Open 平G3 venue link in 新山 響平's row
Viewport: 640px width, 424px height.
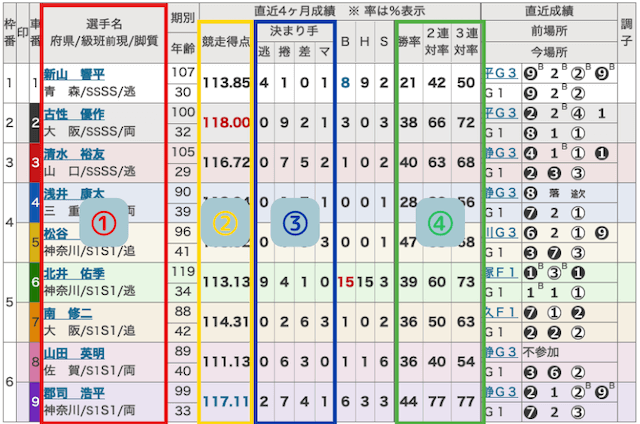click(501, 73)
